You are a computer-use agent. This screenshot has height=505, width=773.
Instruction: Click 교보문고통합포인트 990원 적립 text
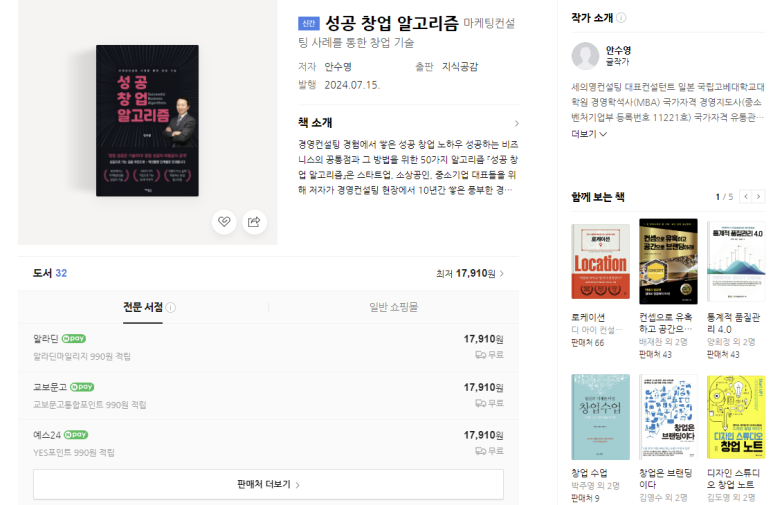click(x=90, y=405)
